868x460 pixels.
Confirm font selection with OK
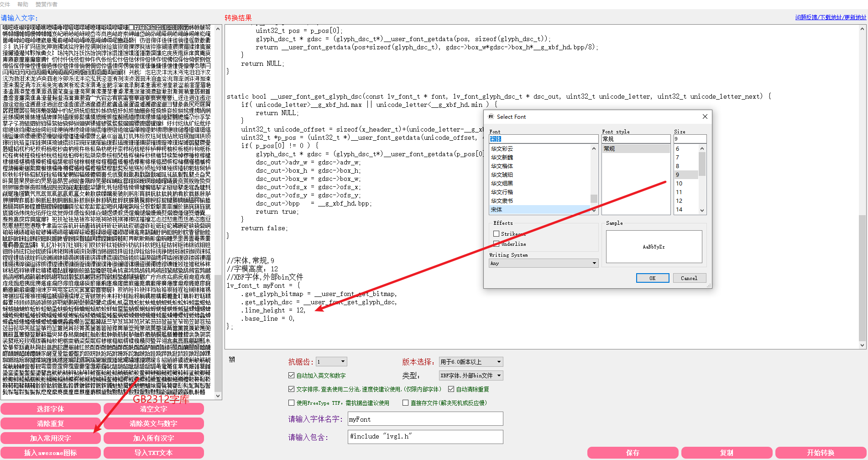click(653, 278)
